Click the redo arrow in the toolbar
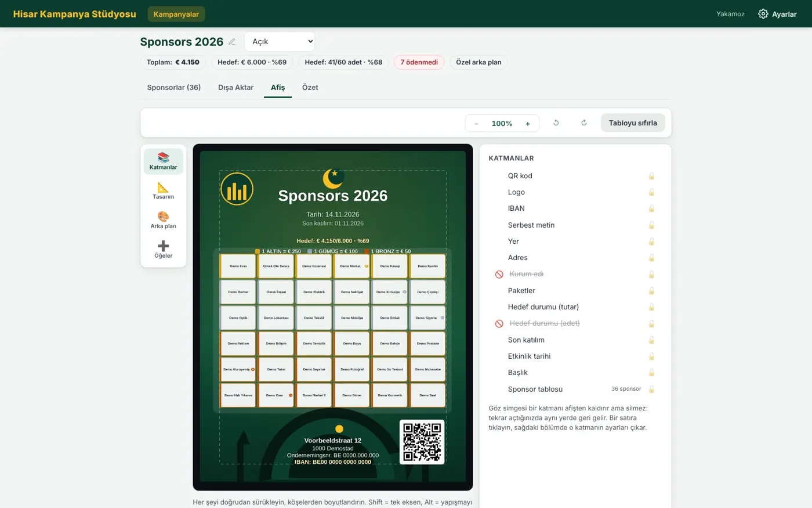 (584, 123)
